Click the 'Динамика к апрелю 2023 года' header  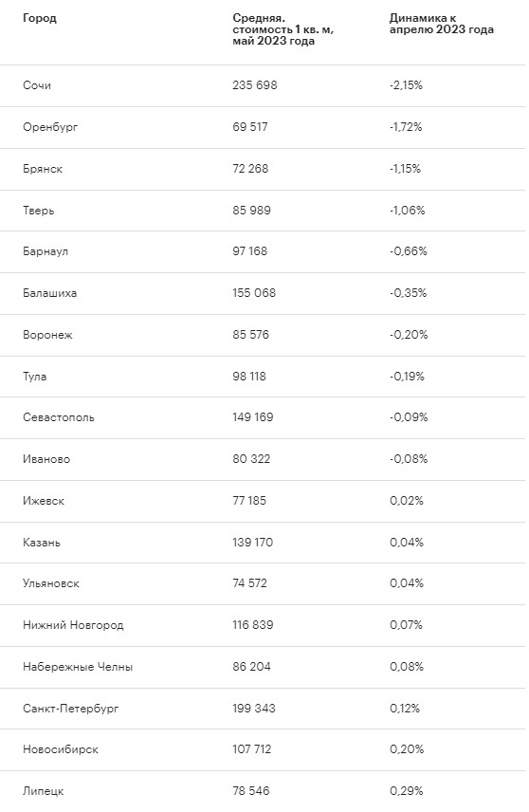click(x=442, y=24)
